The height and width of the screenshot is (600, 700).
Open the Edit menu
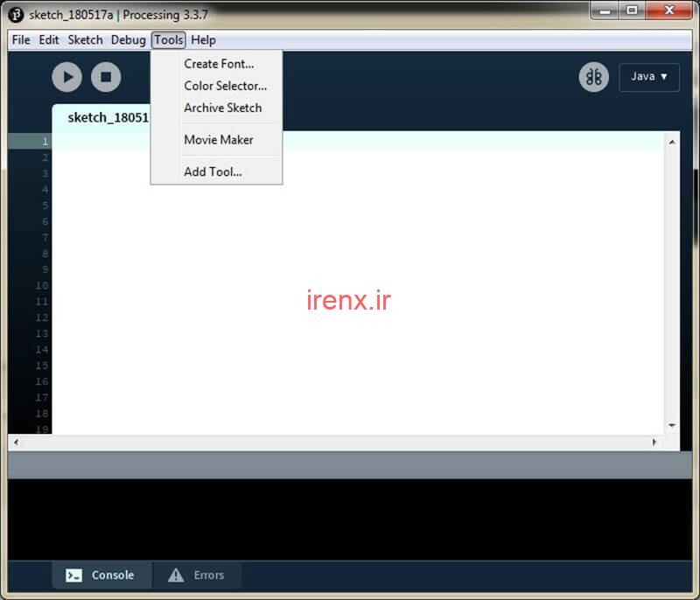49,40
